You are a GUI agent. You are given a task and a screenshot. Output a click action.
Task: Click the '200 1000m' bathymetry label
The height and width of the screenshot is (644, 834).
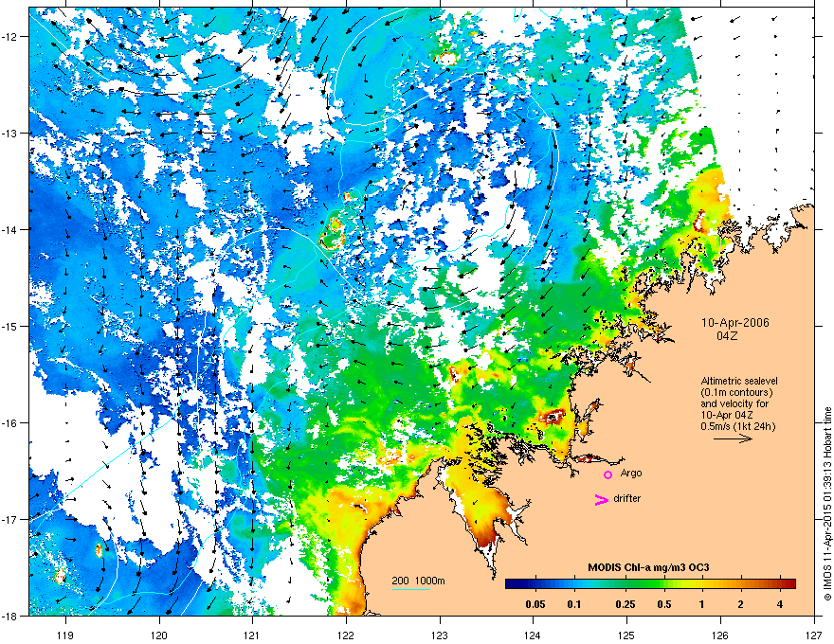click(418, 581)
